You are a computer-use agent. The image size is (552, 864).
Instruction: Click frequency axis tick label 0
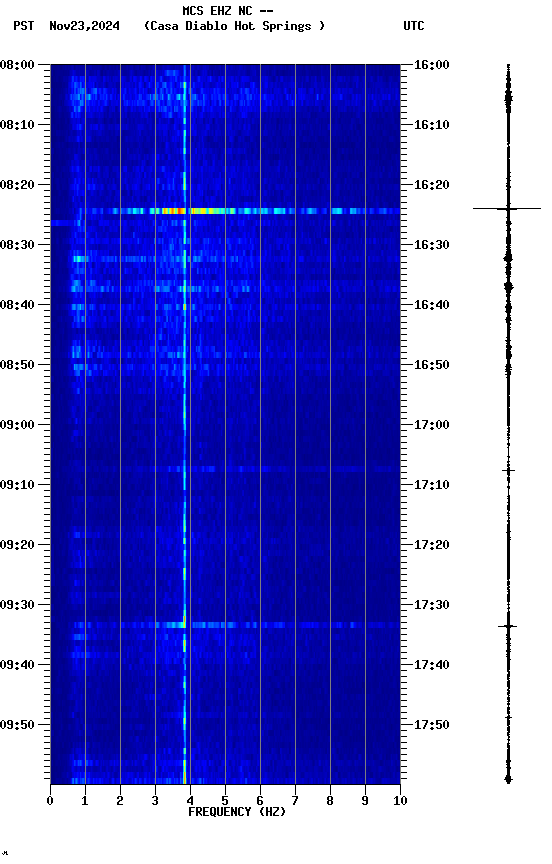point(50,801)
